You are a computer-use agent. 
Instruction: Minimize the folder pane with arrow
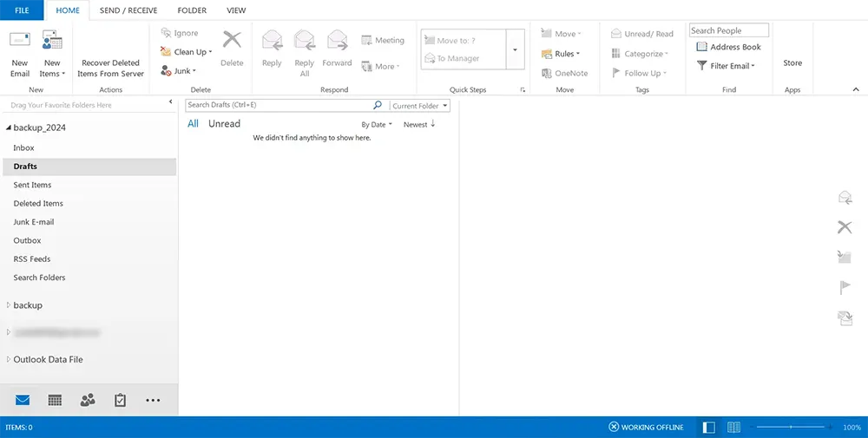(x=170, y=101)
